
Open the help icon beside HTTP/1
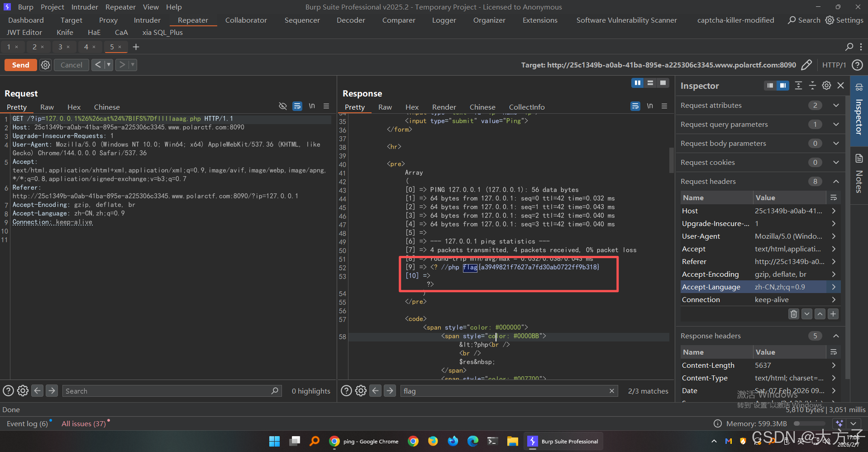(857, 65)
